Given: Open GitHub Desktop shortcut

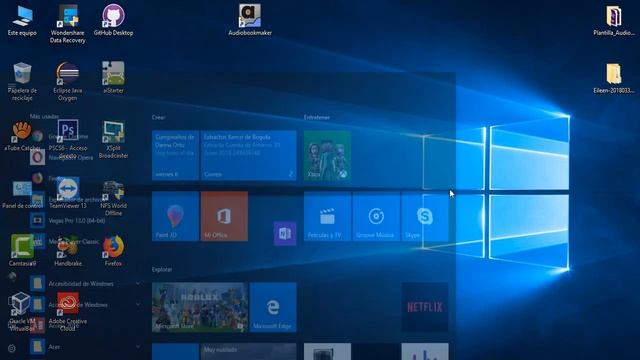Looking at the screenshot, I should [x=113, y=20].
